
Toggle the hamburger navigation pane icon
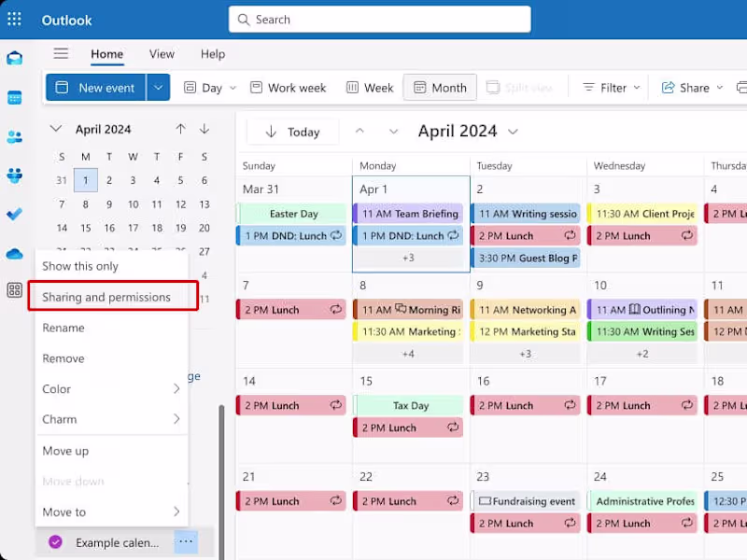click(x=61, y=53)
